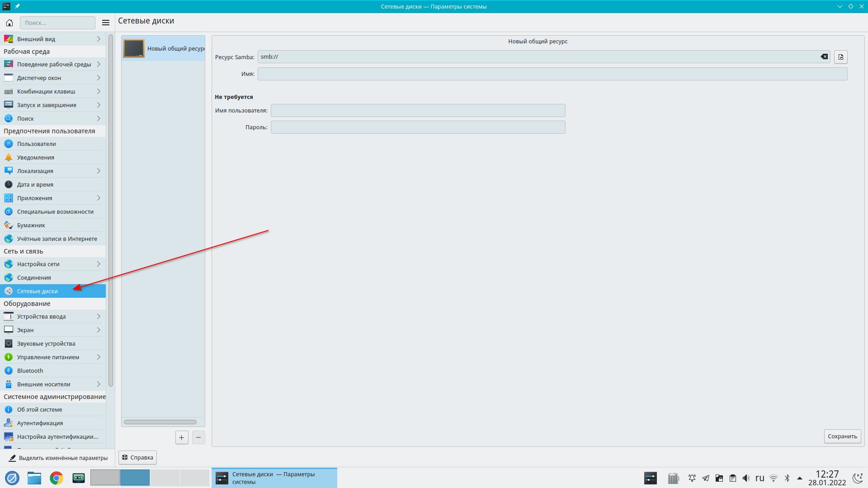Clear the Samba resource address field
The height and width of the screenshot is (488, 868).
(x=824, y=57)
